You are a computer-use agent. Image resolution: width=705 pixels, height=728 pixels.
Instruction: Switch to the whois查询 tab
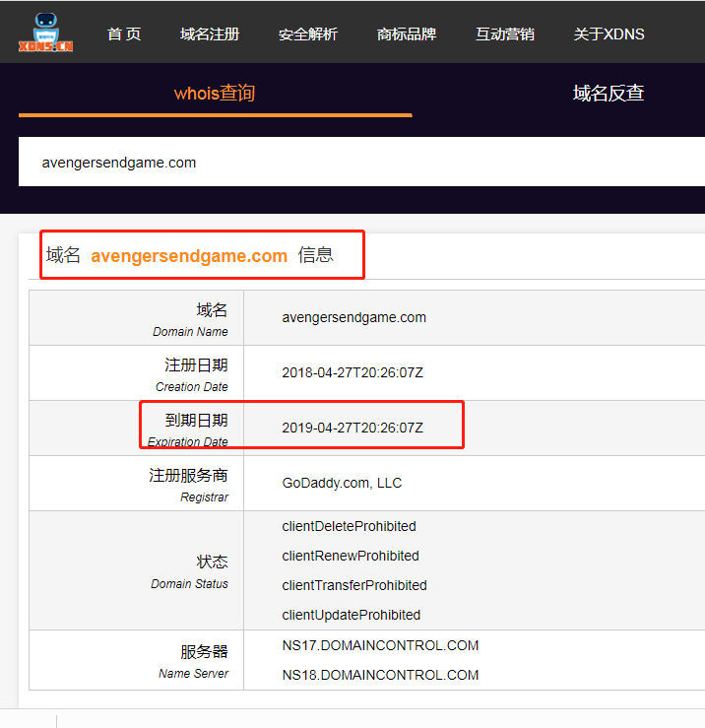click(x=215, y=94)
